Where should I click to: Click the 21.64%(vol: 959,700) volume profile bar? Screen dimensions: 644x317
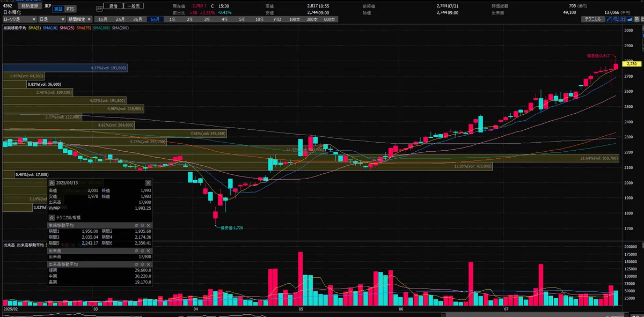[x=311, y=159]
